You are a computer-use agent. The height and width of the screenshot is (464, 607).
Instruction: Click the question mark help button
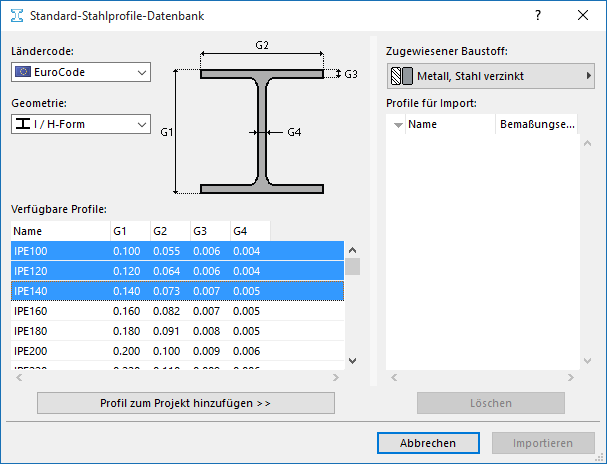coord(538,15)
